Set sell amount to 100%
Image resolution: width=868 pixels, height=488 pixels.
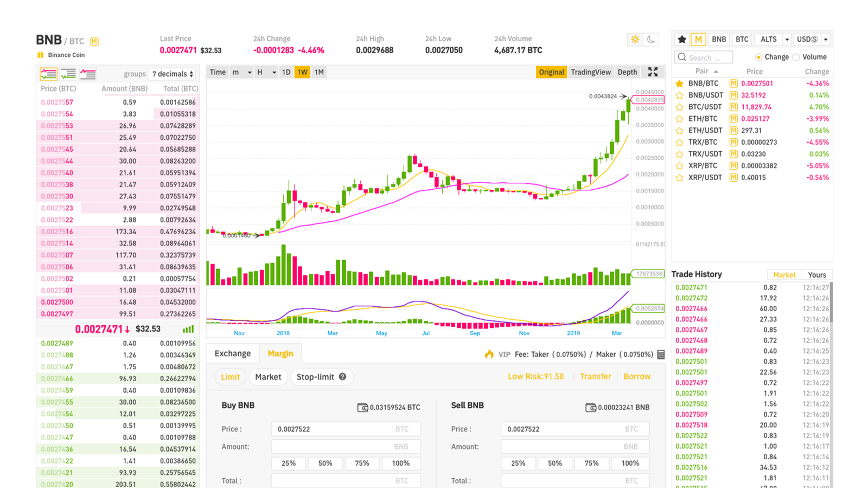point(630,464)
